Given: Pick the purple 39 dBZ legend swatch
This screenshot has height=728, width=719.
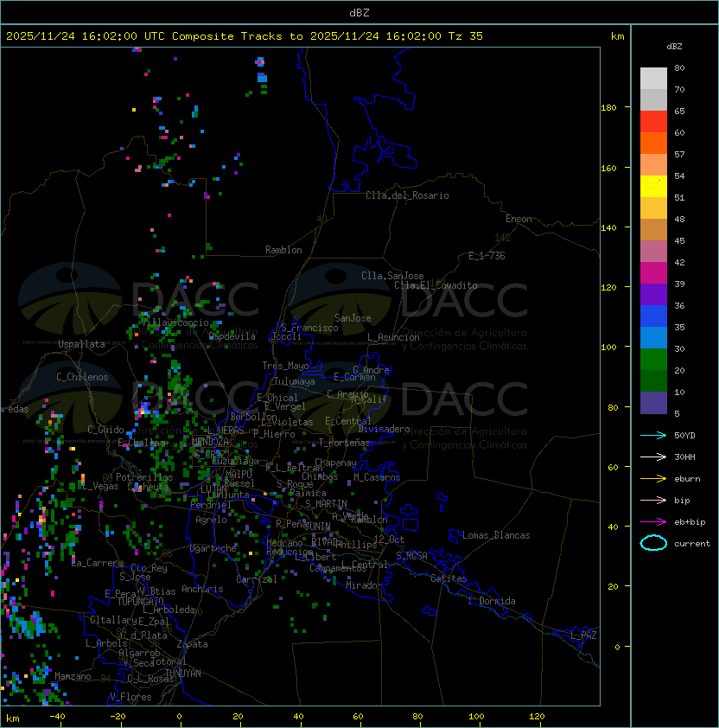Looking at the screenshot, I should pos(653,295).
